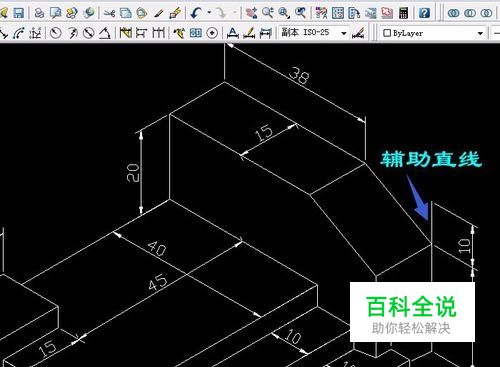Click the 38 dimension text
The width and height of the screenshot is (500, 367).
299,76
